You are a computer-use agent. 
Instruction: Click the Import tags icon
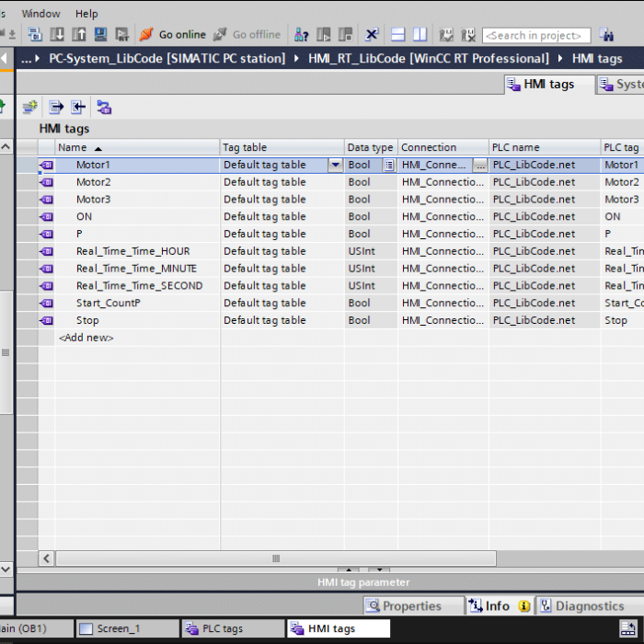(x=78, y=108)
